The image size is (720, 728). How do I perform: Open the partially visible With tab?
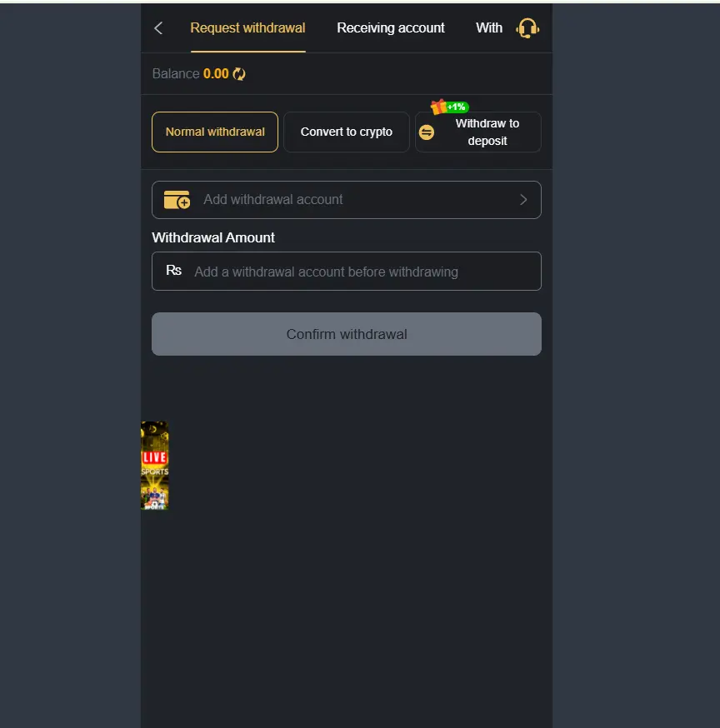click(x=489, y=28)
